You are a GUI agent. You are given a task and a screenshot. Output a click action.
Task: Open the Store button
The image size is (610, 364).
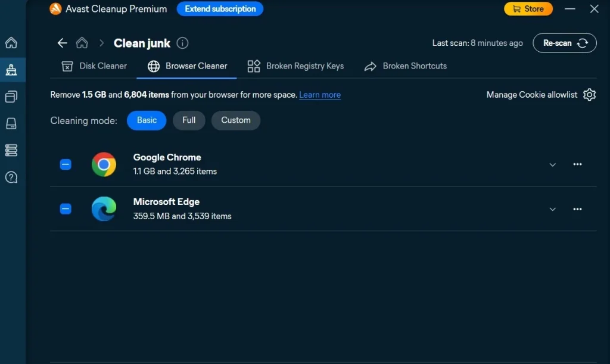tap(528, 8)
